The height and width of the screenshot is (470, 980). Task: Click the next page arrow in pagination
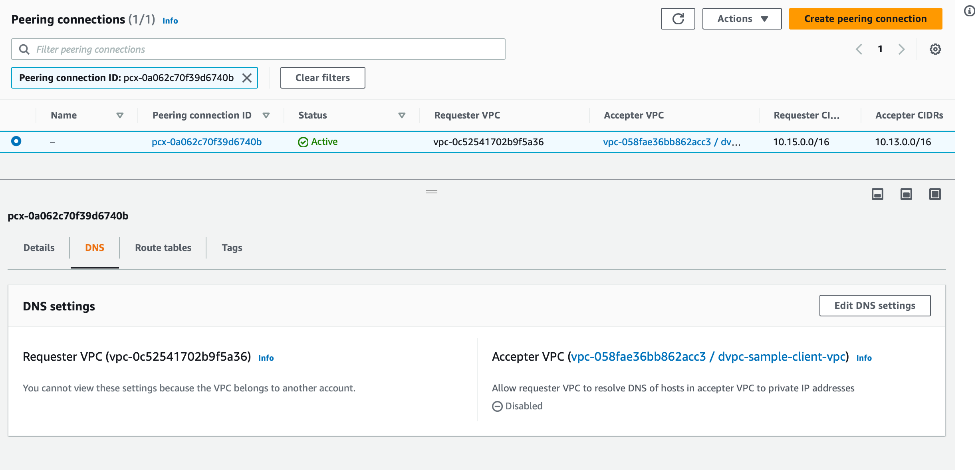901,49
